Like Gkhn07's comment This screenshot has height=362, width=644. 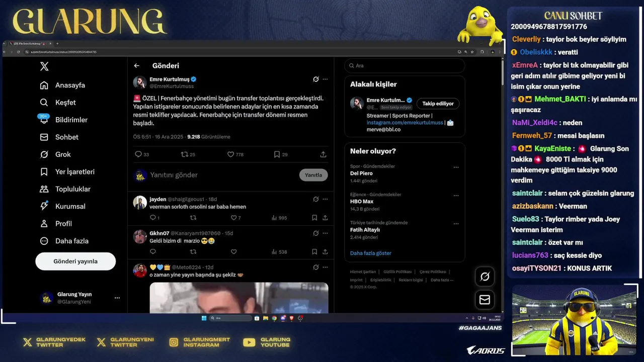click(233, 252)
